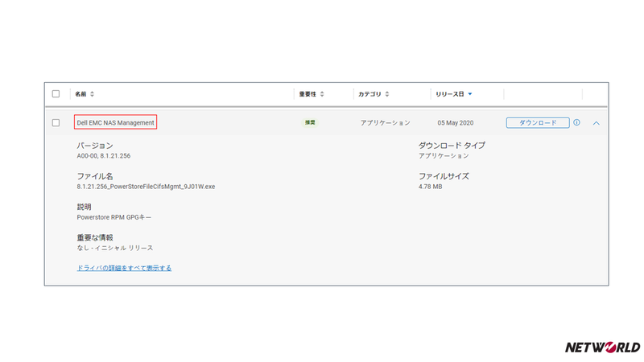Screen dimensions: 644x362
Task: Click the ダウンロード button
Action: tap(538, 123)
